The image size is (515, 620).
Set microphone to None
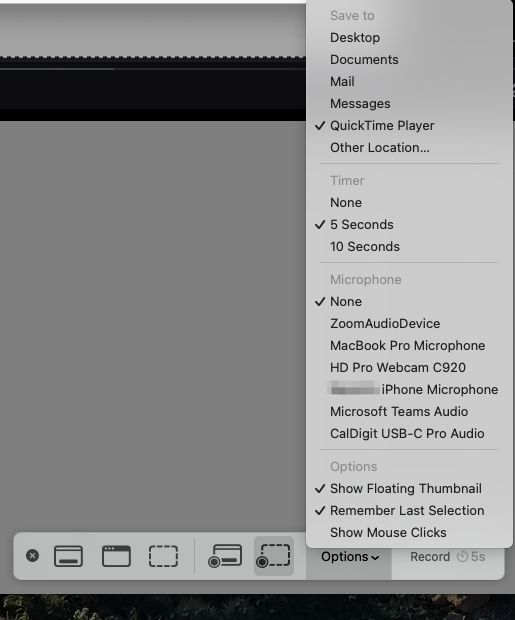[409, 302]
